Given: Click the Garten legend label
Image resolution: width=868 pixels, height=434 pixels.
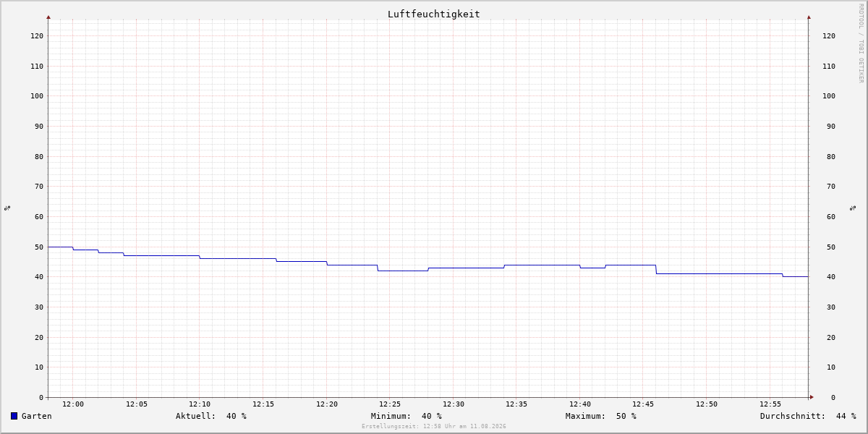Looking at the screenshot, I should click(36, 416).
